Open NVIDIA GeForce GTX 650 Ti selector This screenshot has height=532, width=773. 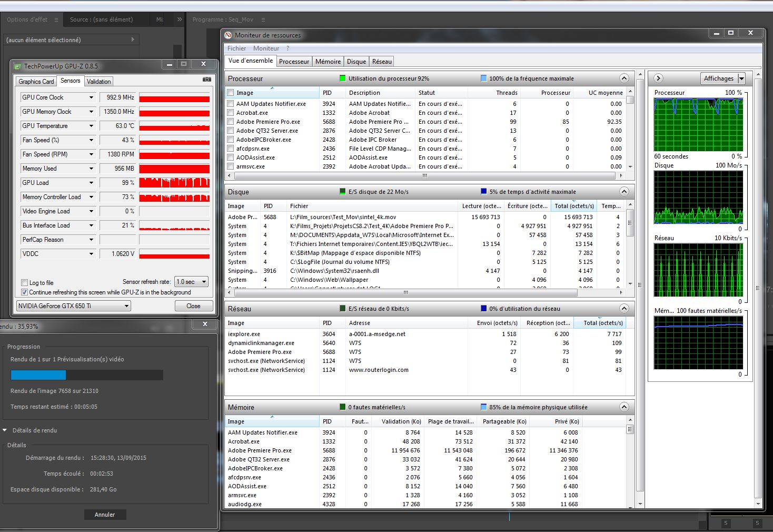point(74,306)
